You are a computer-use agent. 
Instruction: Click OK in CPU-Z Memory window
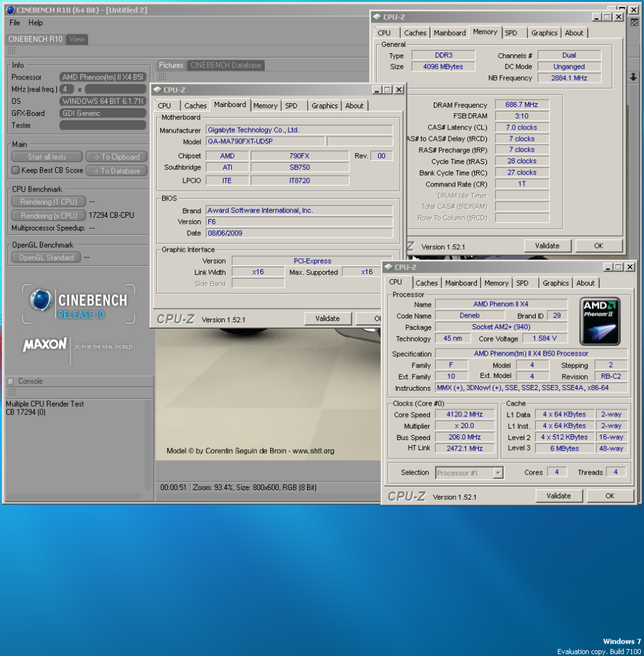599,246
